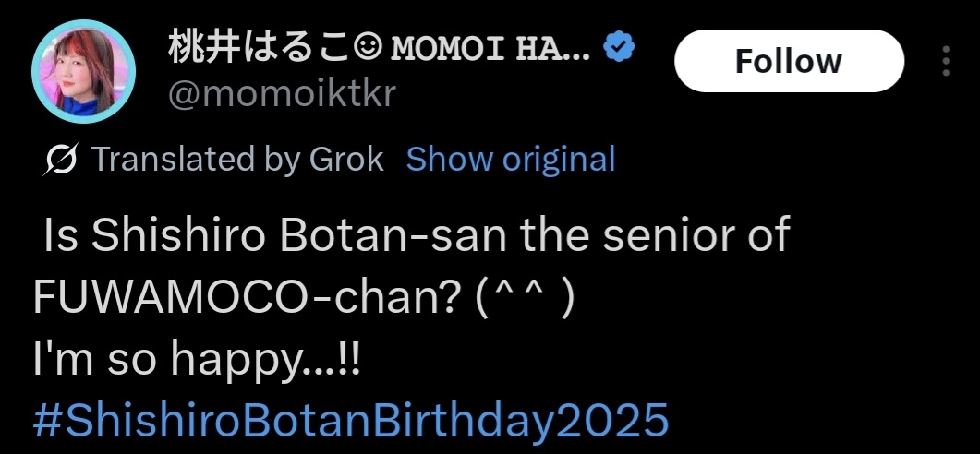980x454 pixels.
Task: Click the Translated by Grok label
Action: [x=237, y=160]
